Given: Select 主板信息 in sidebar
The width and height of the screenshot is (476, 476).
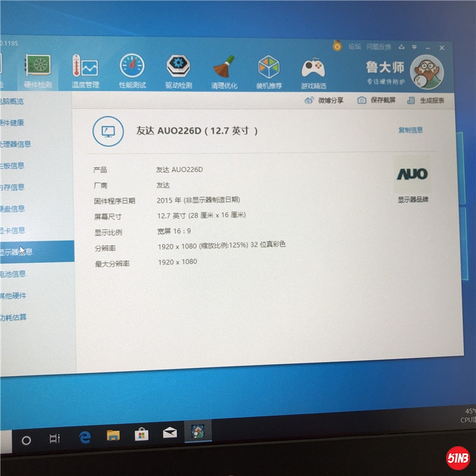Looking at the screenshot, I should [x=12, y=165].
